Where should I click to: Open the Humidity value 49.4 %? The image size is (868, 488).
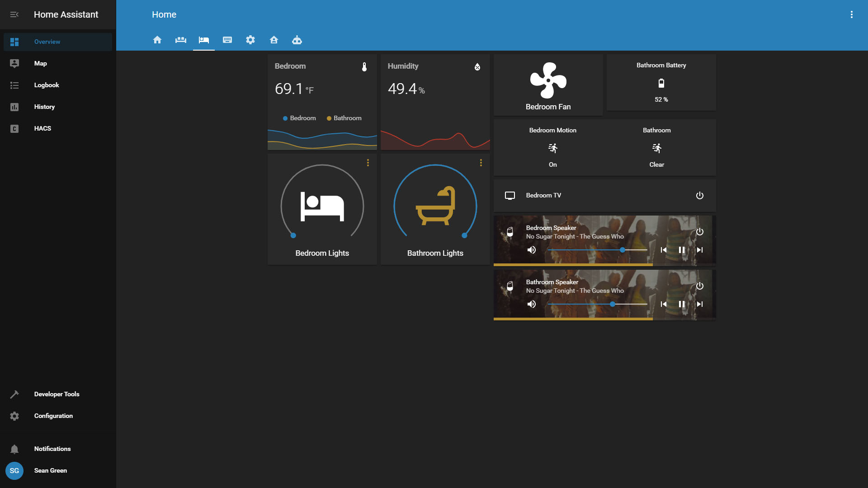pyautogui.click(x=406, y=89)
